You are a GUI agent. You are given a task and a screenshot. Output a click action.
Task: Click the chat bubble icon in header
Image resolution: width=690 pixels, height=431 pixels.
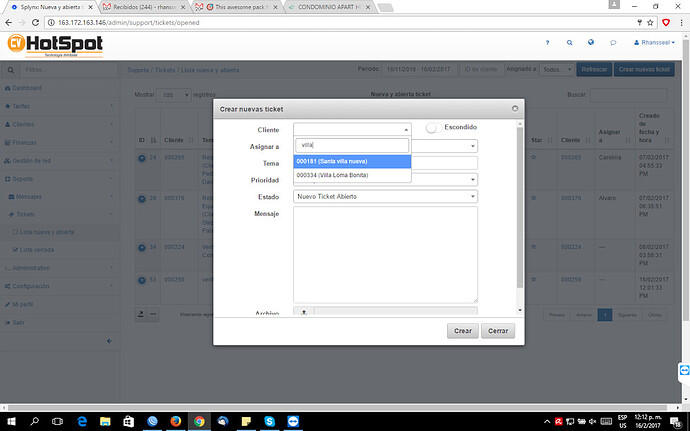point(613,43)
